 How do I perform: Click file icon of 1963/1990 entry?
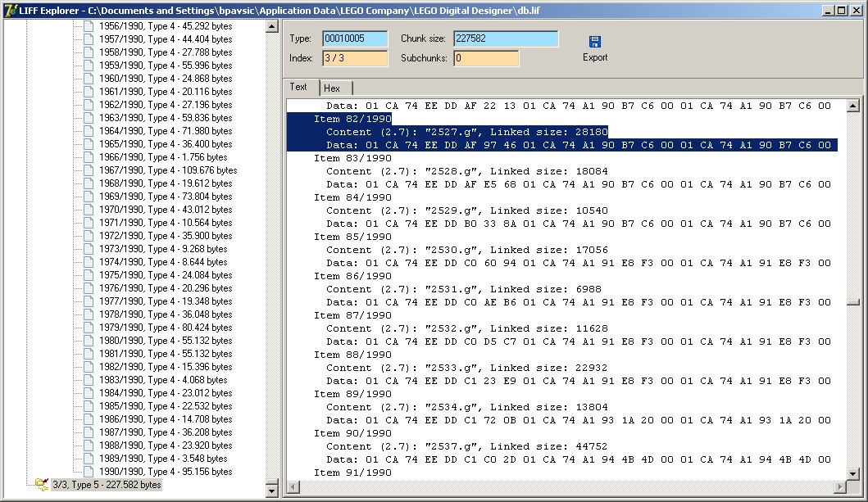(89, 118)
